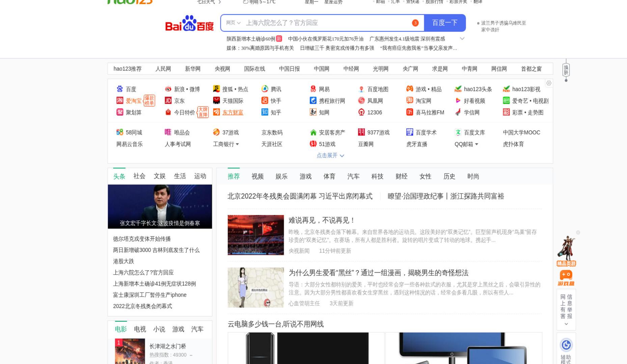Screen dimensions: 627x364
Task: Click the 百度一下 search button
Action: point(445,23)
